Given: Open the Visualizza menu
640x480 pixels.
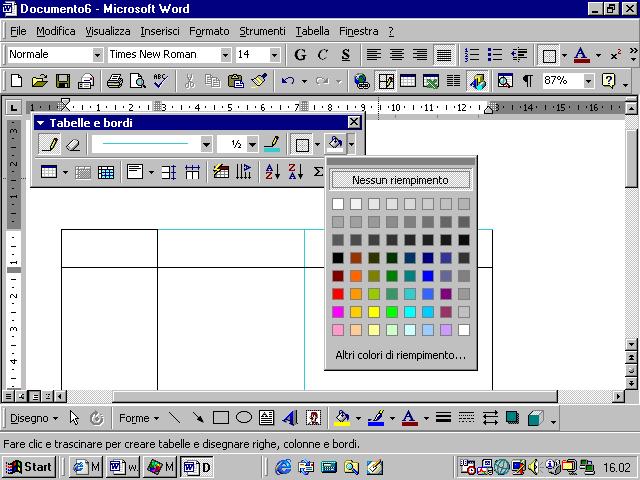Looking at the screenshot, I should [x=108, y=31].
